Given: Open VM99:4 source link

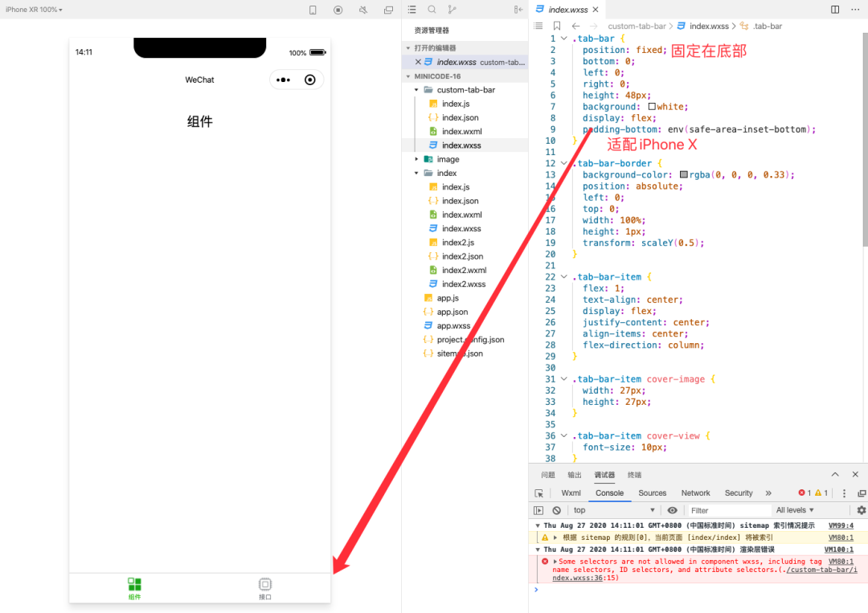Looking at the screenshot, I should point(841,525).
